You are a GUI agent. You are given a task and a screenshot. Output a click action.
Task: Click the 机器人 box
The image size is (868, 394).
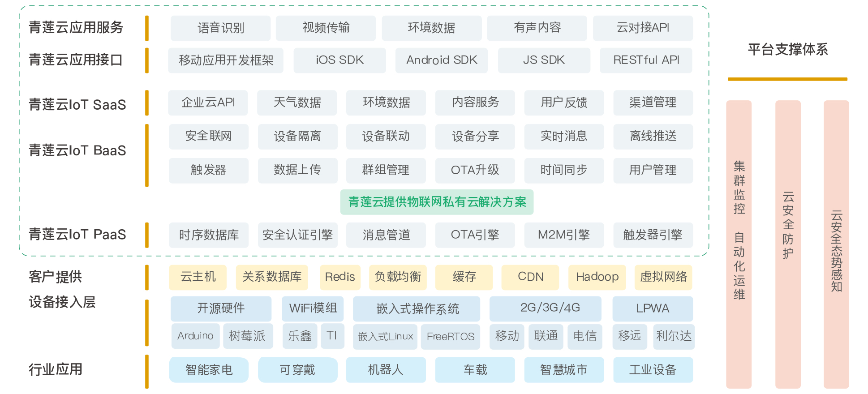pos(386,370)
